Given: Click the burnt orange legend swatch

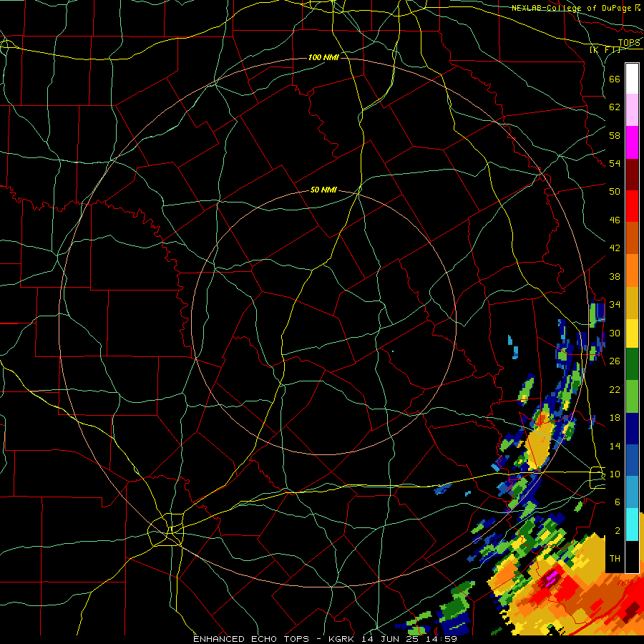Looking at the screenshot, I should tap(632, 238).
